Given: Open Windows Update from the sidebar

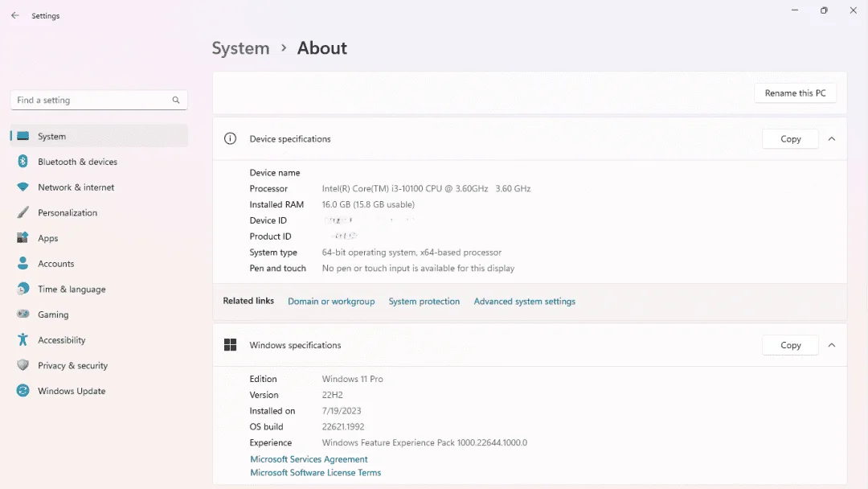Looking at the screenshot, I should click(x=99, y=391).
